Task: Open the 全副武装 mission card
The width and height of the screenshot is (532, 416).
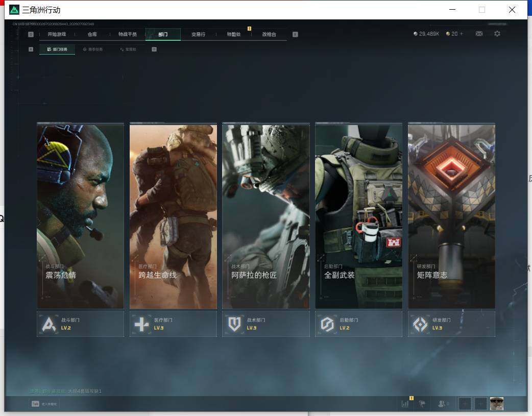Action: point(358,216)
